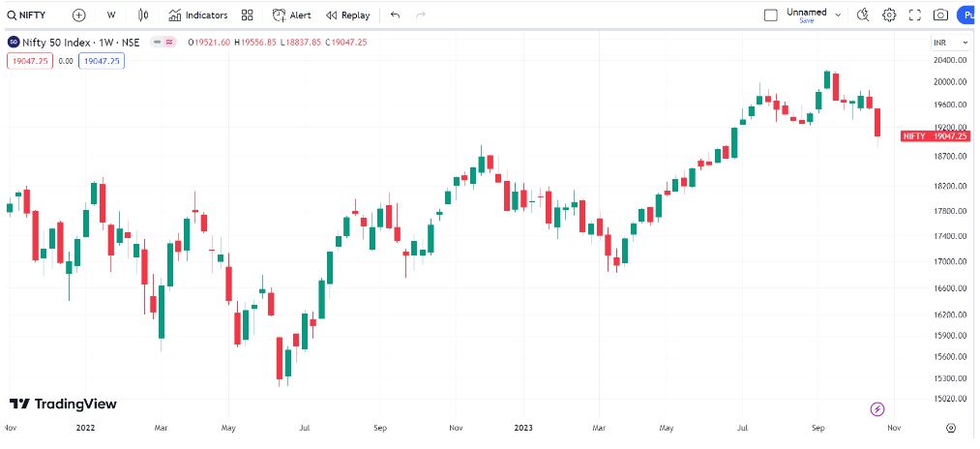Save the Unnamed chart layout
This screenshot has height=449, width=980.
tap(806, 20)
